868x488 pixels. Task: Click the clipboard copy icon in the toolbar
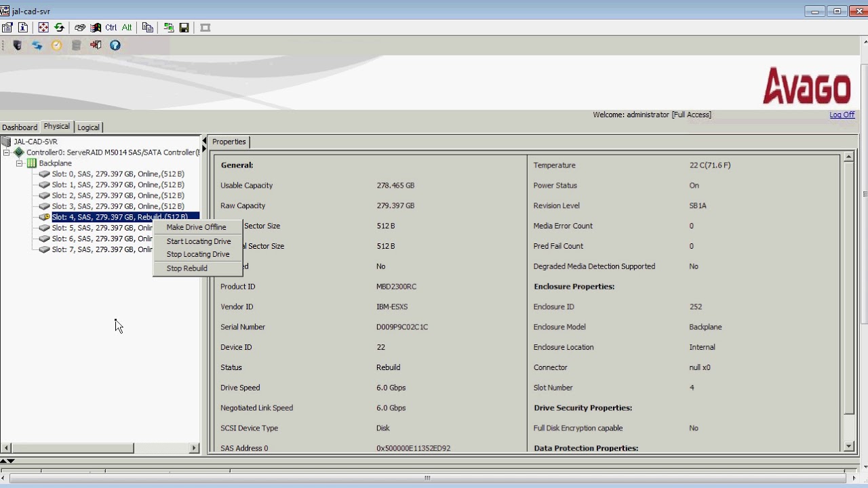(147, 28)
